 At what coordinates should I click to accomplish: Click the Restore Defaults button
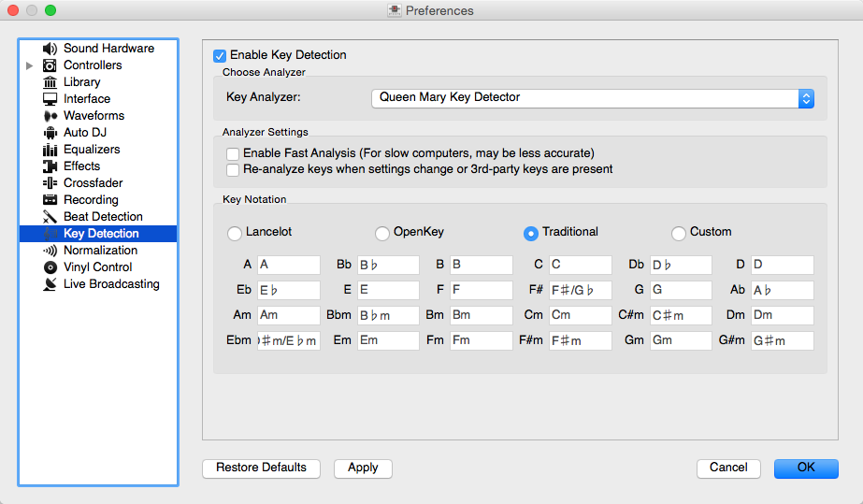(261, 468)
